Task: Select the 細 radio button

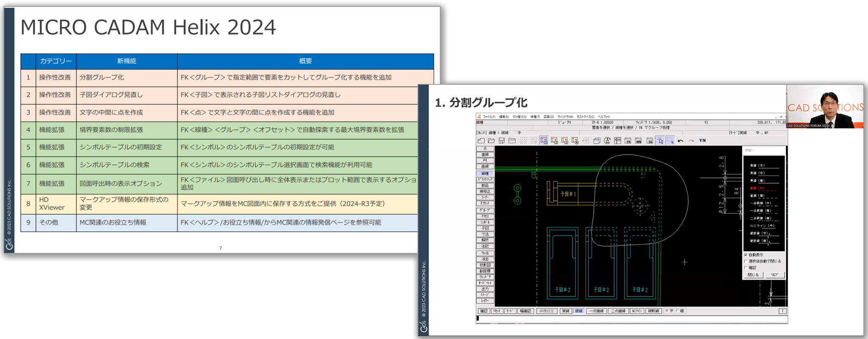Action: [677, 311]
